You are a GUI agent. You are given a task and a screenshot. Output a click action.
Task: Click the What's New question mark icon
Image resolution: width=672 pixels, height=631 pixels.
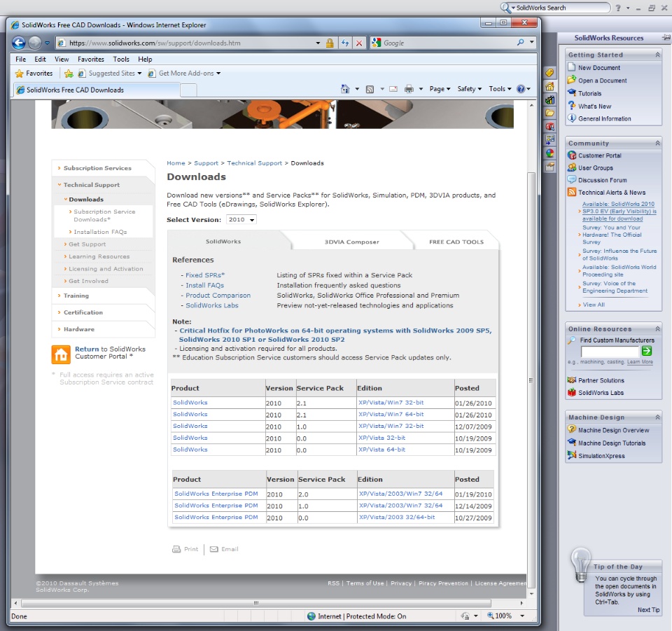pos(571,106)
